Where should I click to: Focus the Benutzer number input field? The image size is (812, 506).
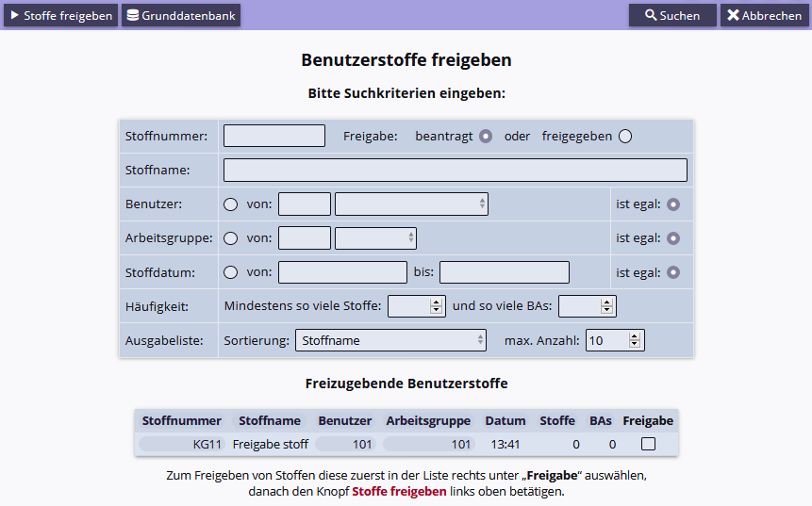coord(305,204)
